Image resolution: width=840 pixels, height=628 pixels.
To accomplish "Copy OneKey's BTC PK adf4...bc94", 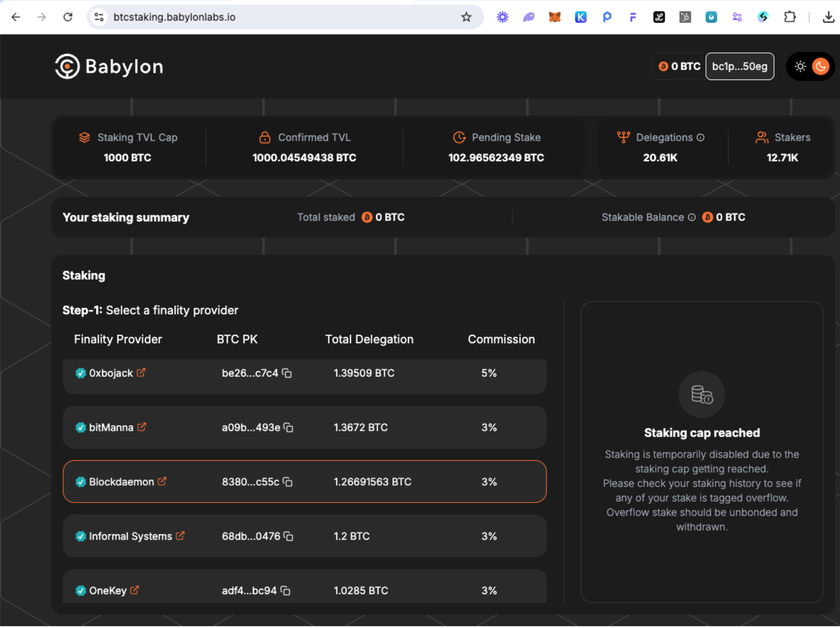I will [x=286, y=591].
